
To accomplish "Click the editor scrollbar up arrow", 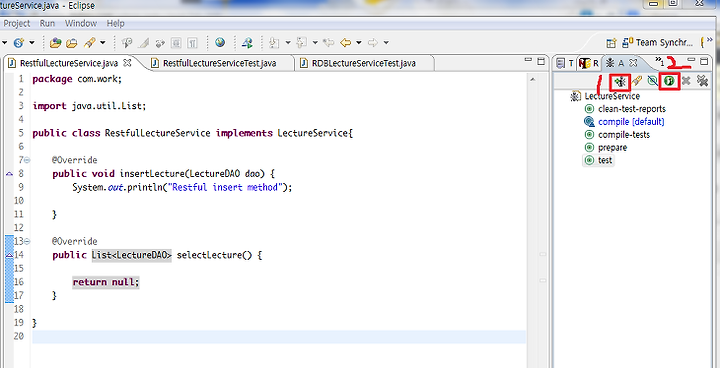I will 533,80.
